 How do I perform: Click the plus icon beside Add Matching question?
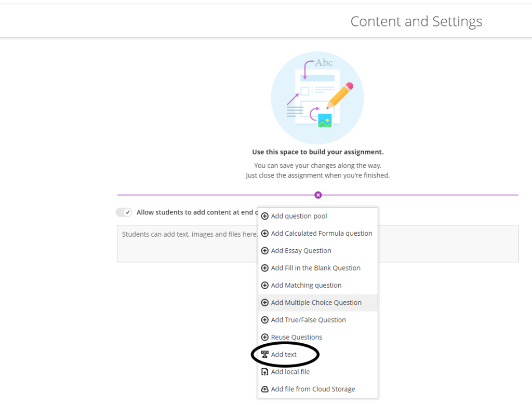[x=265, y=285]
